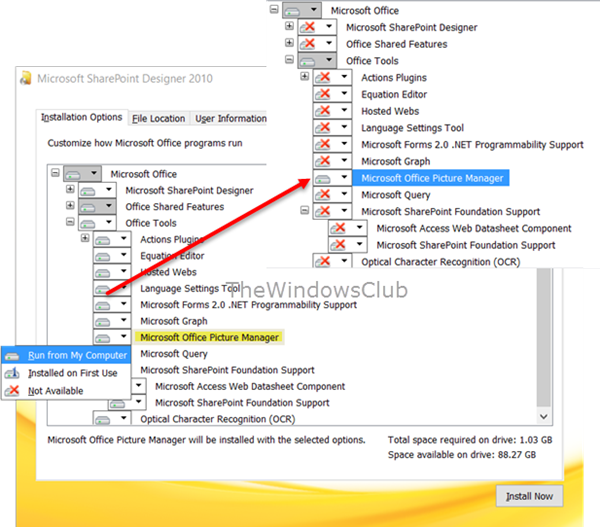
Task: Click 'Total space required on drive: 1.03 GB' text
Action: (470, 440)
